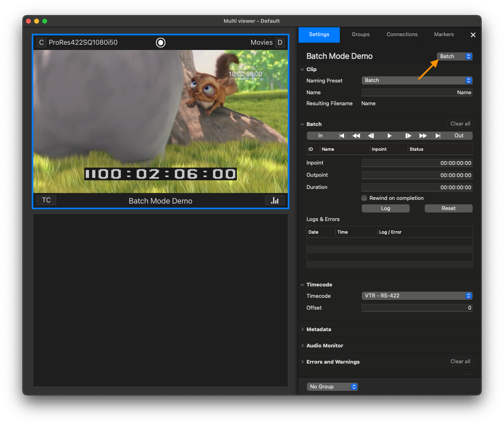Open the Batch mode dropdown next to title
The width and height of the screenshot is (504, 425).
[455, 56]
